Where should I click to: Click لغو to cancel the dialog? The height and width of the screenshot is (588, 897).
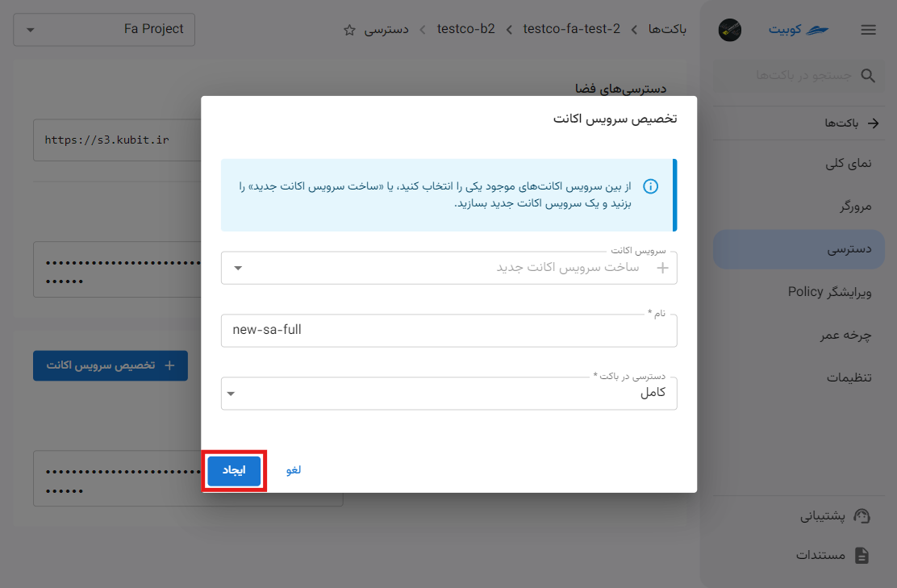[x=294, y=470]
